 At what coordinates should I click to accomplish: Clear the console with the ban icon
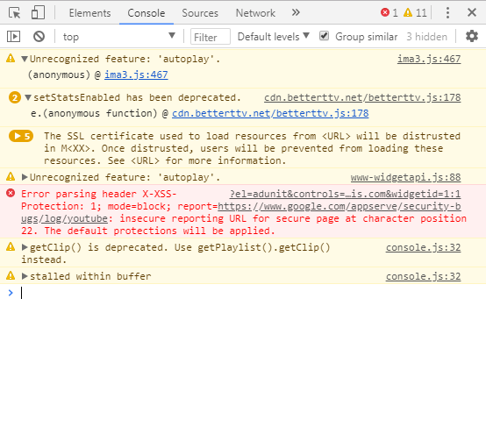[x=39, y=37]
